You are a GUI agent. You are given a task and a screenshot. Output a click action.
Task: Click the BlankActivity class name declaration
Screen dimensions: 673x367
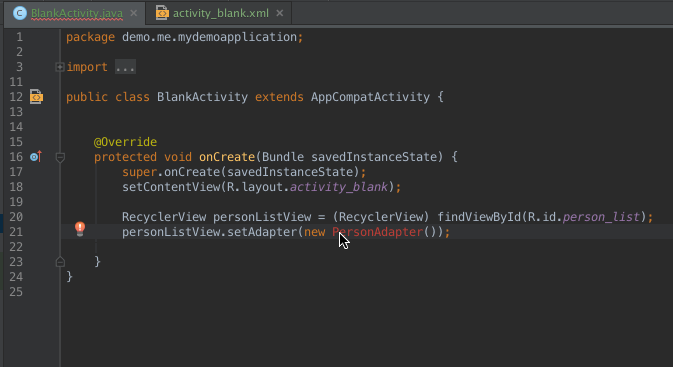pos(202,97)
